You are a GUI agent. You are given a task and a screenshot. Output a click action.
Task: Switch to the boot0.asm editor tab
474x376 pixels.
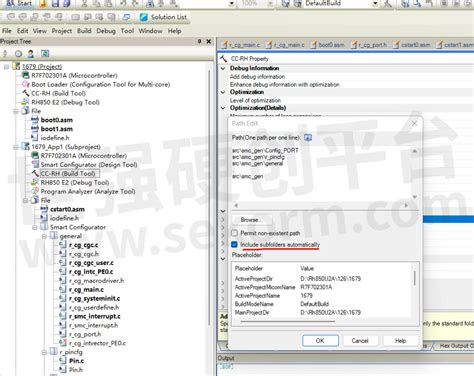click(328, 45)
